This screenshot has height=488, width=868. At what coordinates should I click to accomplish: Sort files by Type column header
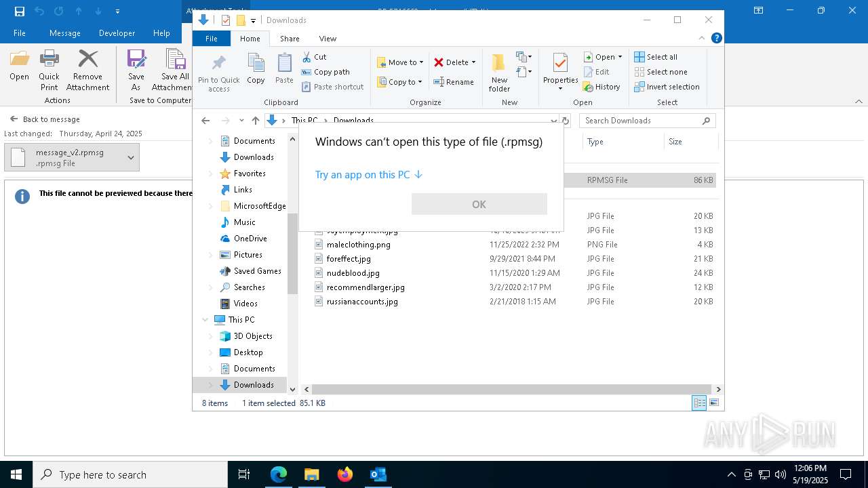(623, 142)
